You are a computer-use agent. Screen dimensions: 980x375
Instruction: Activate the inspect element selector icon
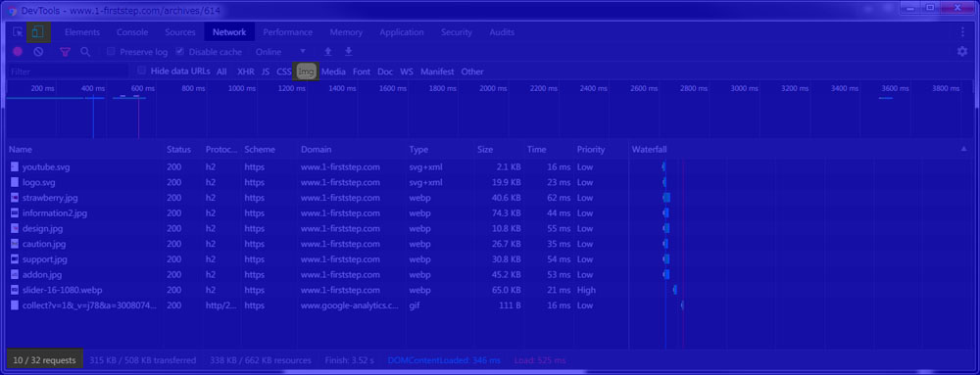coord(18,32)
